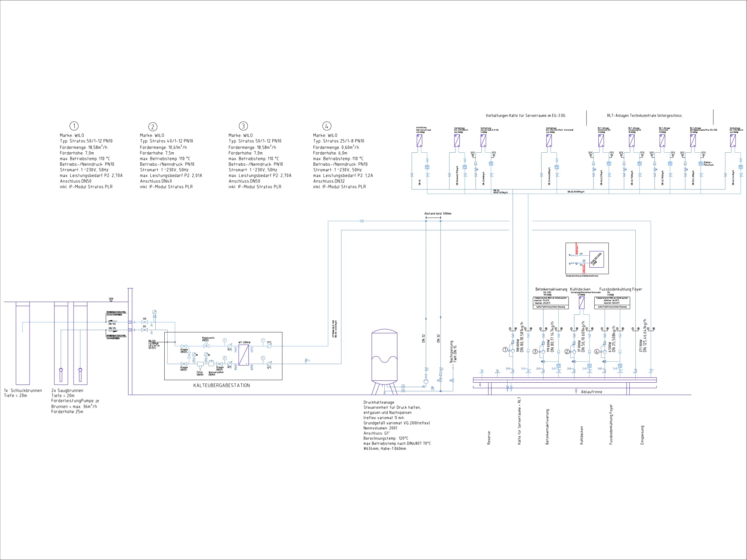Select the Kühldeckenzone detail box
This screenshot has width=747, height=560.
(587, 258)
